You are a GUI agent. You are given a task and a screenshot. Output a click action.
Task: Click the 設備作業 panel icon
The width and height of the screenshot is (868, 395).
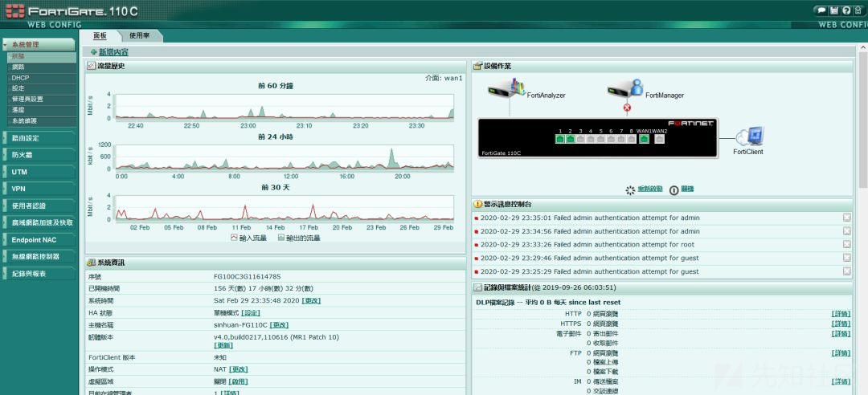pyautogui.click(x=477, y=66)
